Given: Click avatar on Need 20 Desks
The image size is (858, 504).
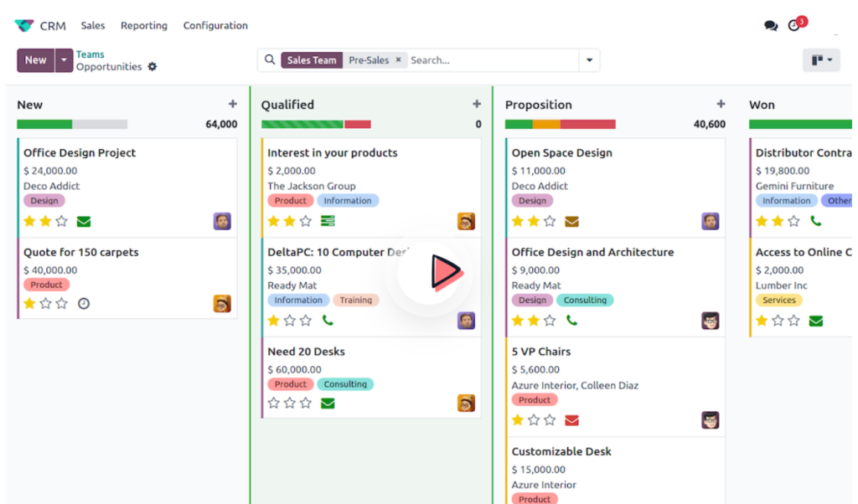Looking at the screenshot, I should tap(466, 404).
